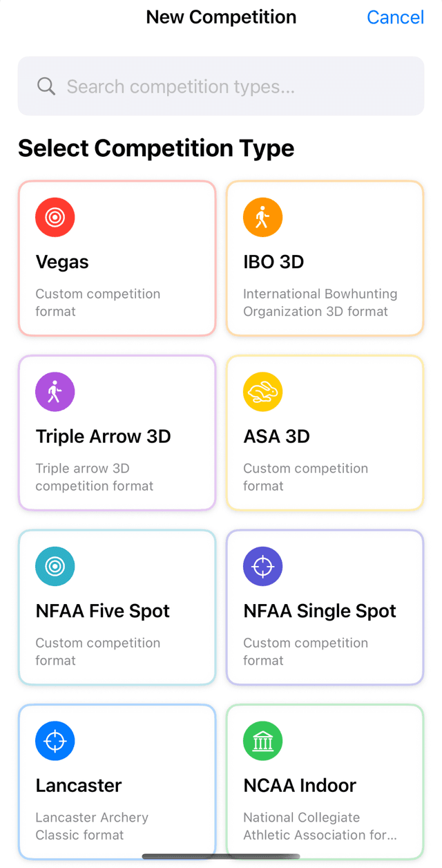Tap the Triple Arrow 3D purple walker icon
The width and height of the screenshot is (442, 868).
[x=55, y=391]
